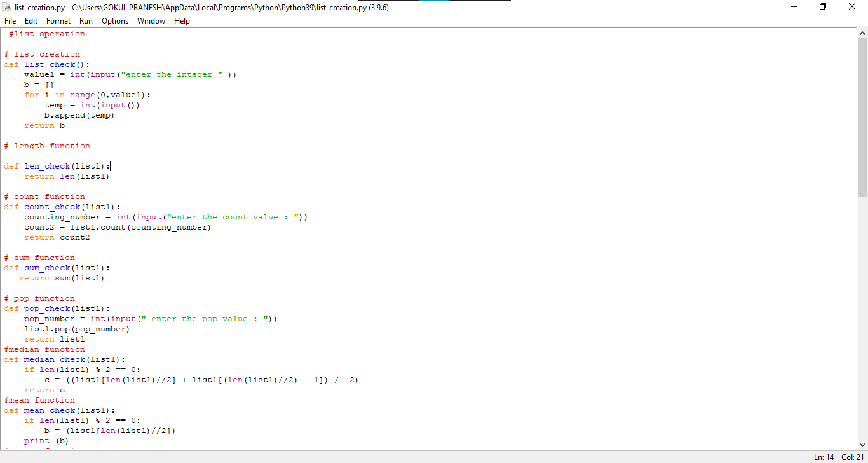Click 'def median_check(list1):' line

point(65,359)
